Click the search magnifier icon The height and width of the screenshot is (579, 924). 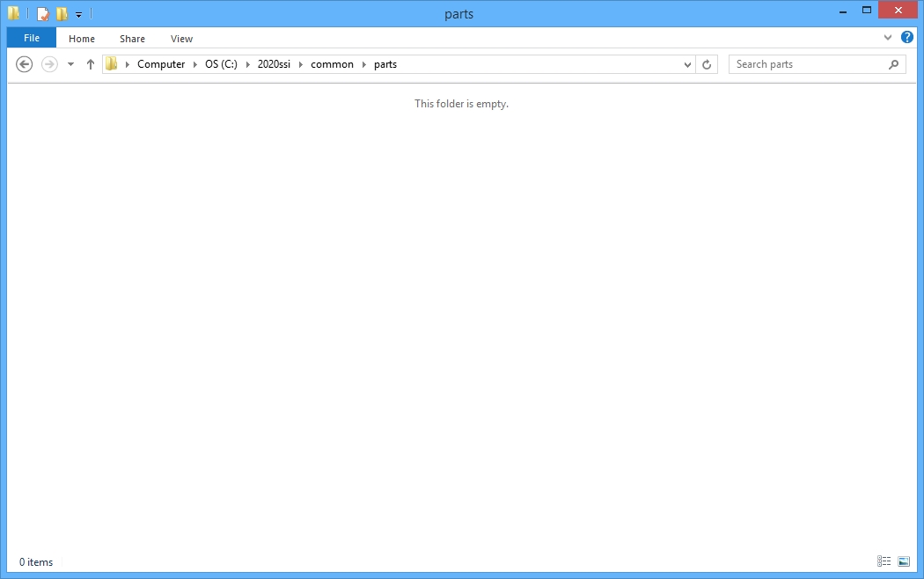coord(893,64)
